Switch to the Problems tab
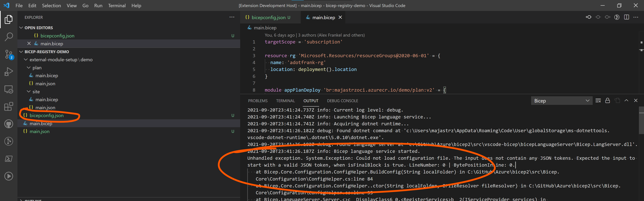Image resolution: width=644 pixels, height=201 pixels. coord(258,100)
